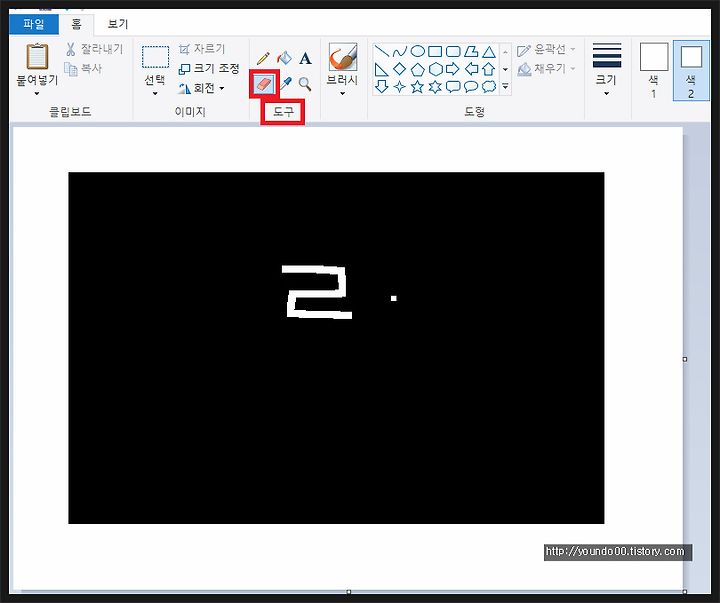Image resolution: width=720 pixels, height=603 pixels.
Task: Choose the Oval callout shape
Action: (x=471, y=86)
